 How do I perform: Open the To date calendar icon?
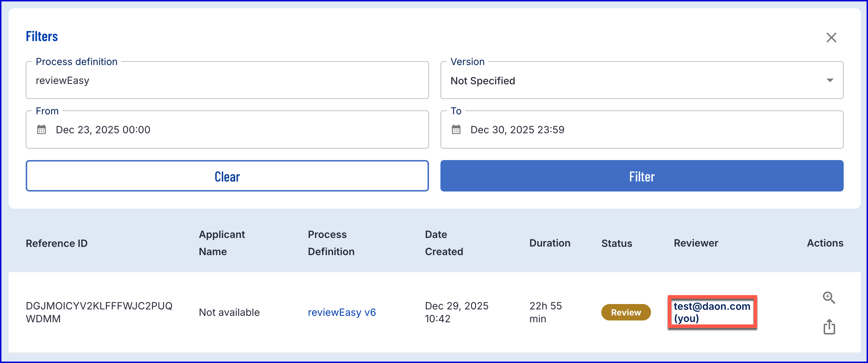[x=456, y=129]
